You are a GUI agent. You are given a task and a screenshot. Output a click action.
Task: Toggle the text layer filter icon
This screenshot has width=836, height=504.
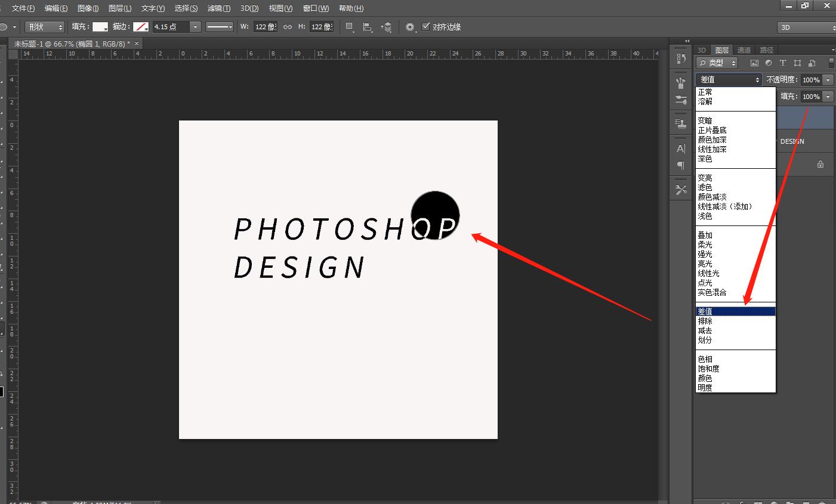point(783,63)
